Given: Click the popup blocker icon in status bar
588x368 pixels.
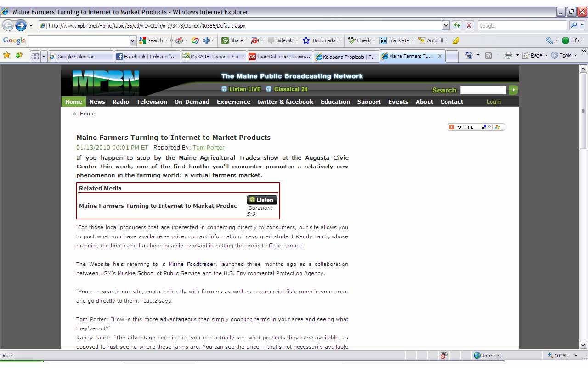Looking at the screenshot, I should (x=444, y=356).
